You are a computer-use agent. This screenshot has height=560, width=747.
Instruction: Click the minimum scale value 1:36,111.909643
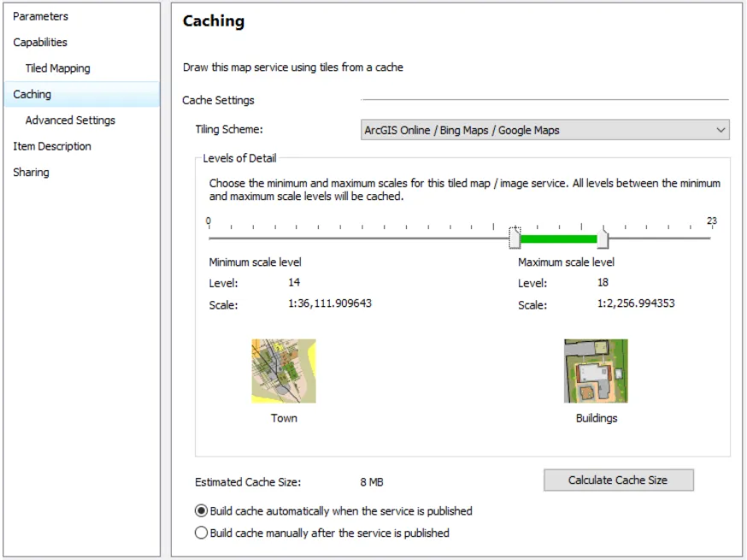330,304
